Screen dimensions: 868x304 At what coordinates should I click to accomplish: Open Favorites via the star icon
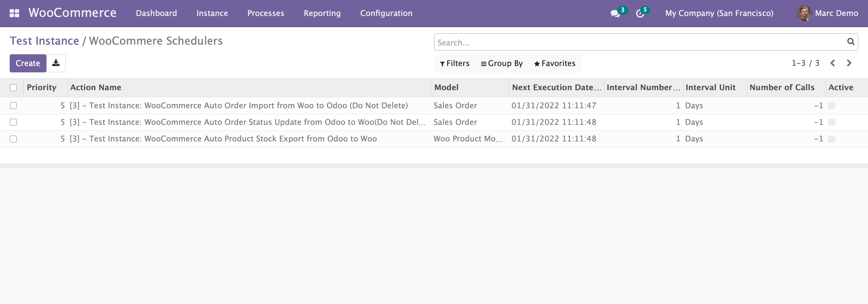(554, 63)
